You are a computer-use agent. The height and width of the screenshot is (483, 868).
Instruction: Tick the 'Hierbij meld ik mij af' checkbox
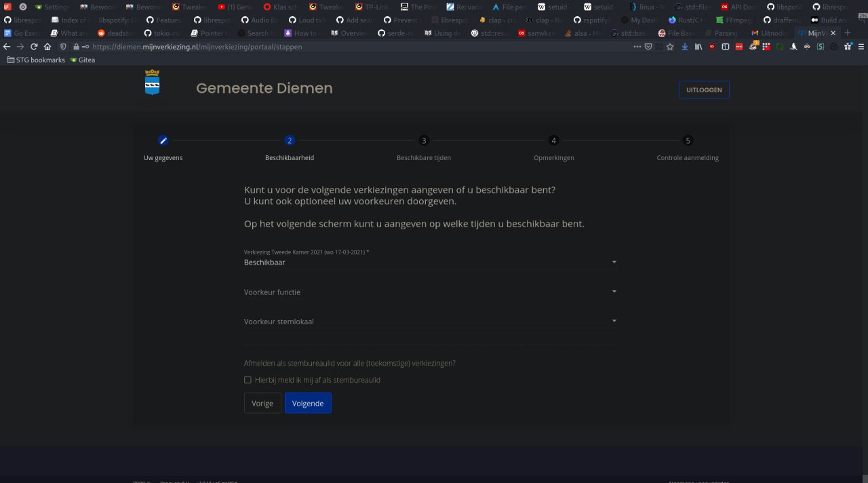pyautogui.click(x=248, y=380)
